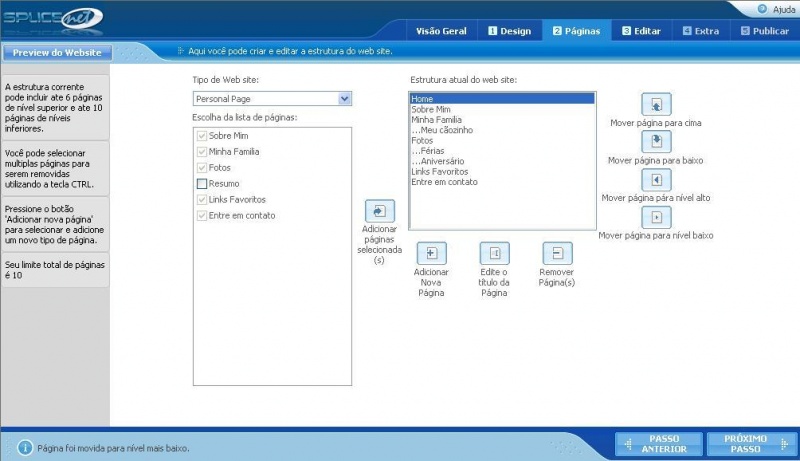800x461 pixels.
Task: Select Sobre Mim in structure list
Action: [503, 109]
